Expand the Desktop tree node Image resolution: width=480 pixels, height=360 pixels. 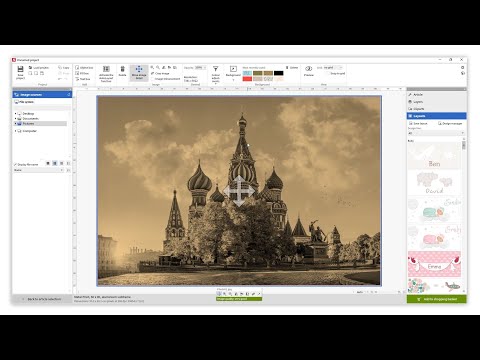click(x=15, y=114)
